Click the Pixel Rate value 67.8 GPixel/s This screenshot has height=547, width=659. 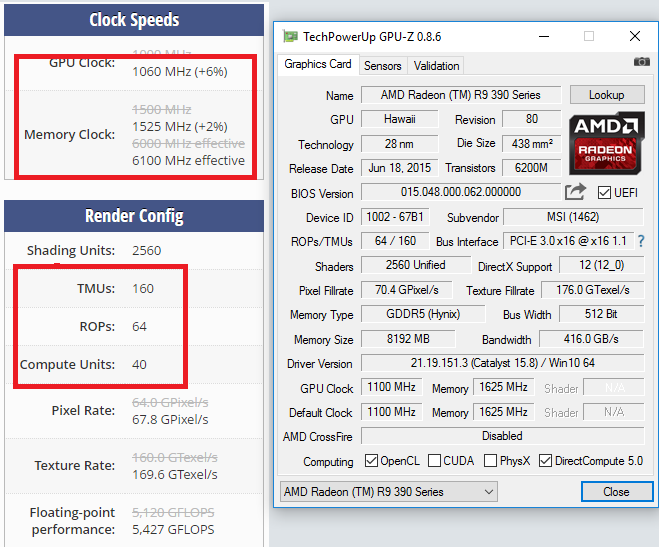click(170, 420)
